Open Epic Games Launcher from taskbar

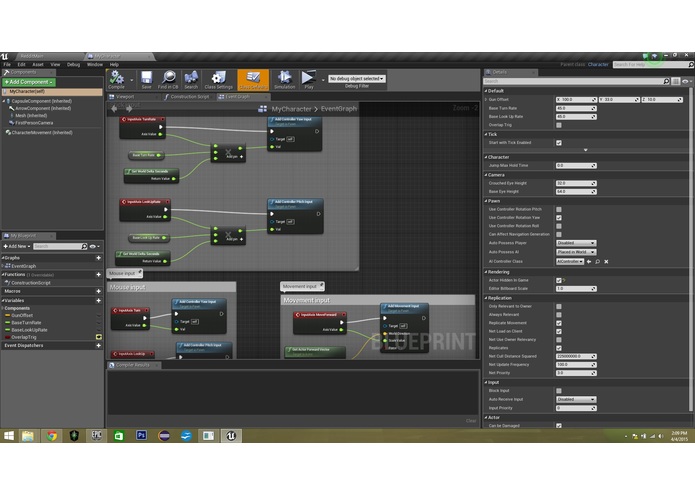click(97, 436)
